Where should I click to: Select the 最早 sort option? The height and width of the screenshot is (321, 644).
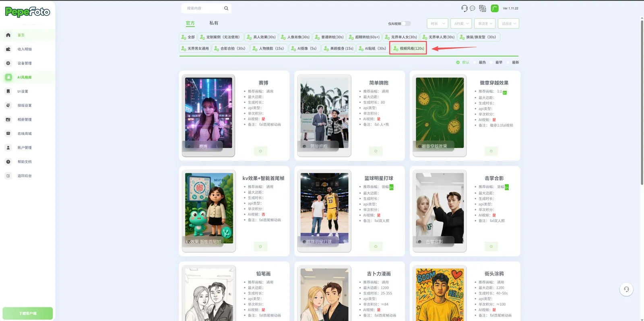[x=496, y=62]
